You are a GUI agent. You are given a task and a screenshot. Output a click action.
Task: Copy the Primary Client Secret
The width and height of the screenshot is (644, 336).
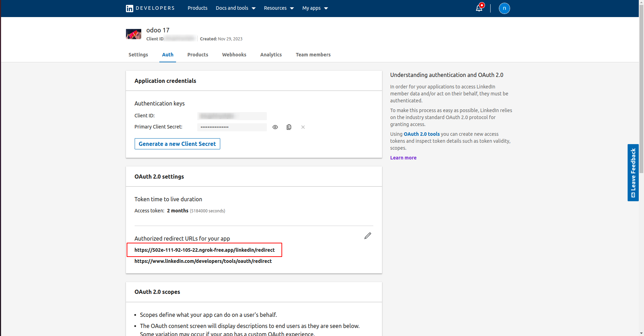[289, 127]
